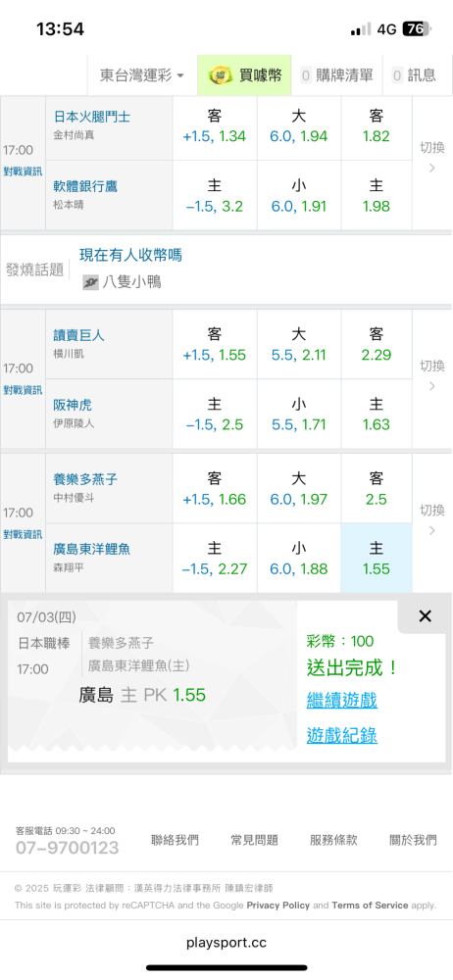Open 對戰資訊 for 日本火腿 game
453x980 pixels.
(23, 171)
